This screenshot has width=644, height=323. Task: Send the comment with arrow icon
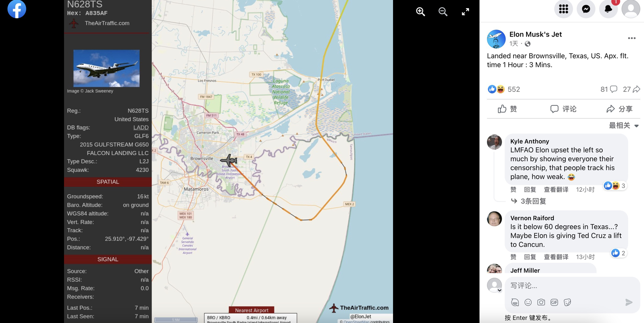click(629, 302)
